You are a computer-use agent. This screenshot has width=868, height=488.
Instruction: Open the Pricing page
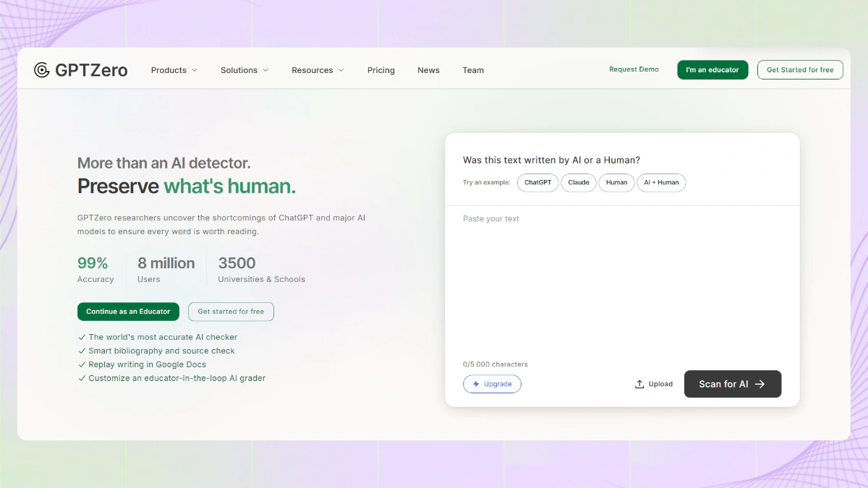point(380,70)
